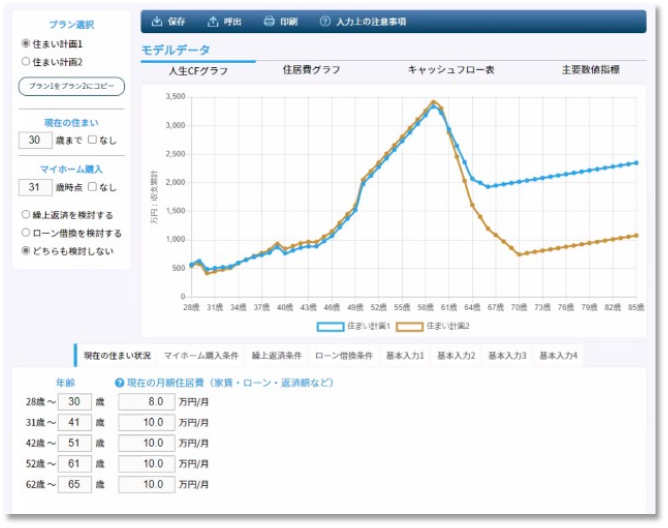Select the 住まい計画2 radio button

tap(26, 61)
